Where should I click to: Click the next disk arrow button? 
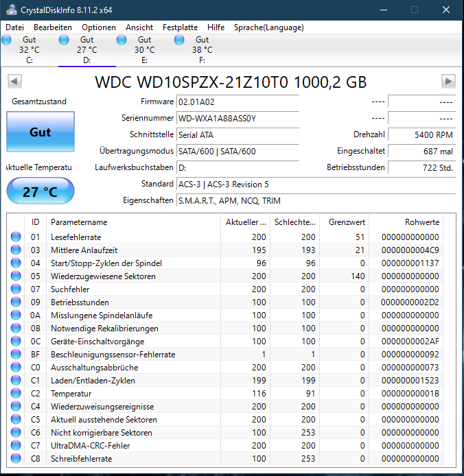coord(448,81)
